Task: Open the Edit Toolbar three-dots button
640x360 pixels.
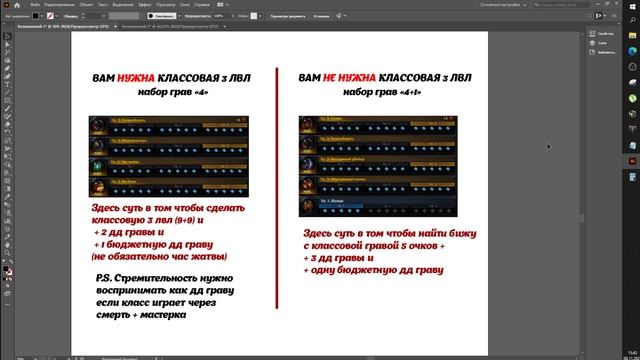Action: pyautogui.click(x=7, y=304)
